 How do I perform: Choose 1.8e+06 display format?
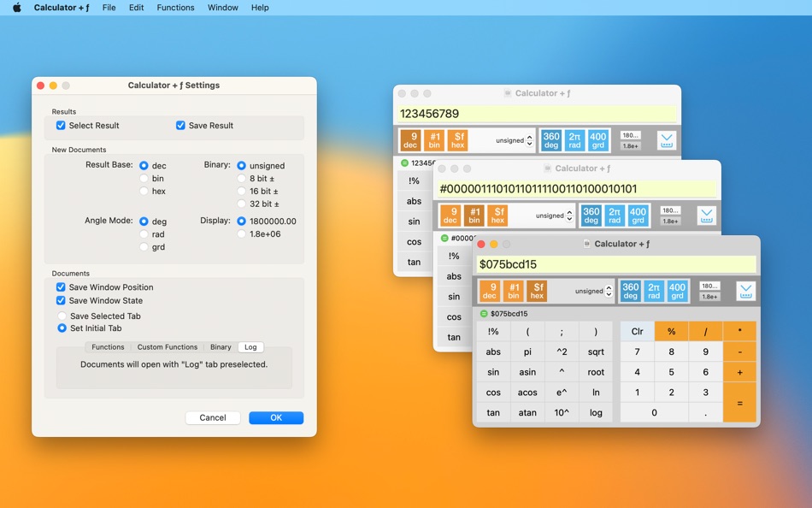pyautogui.click(x=241, y=233)
